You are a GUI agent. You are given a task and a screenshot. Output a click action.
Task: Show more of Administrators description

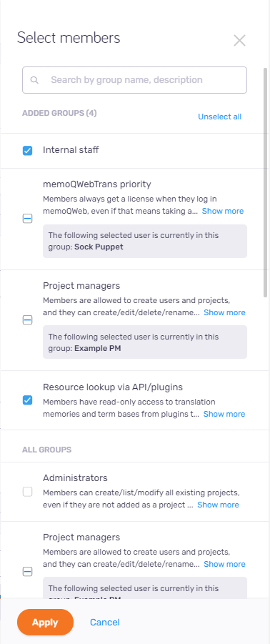(x=218, y=505)
